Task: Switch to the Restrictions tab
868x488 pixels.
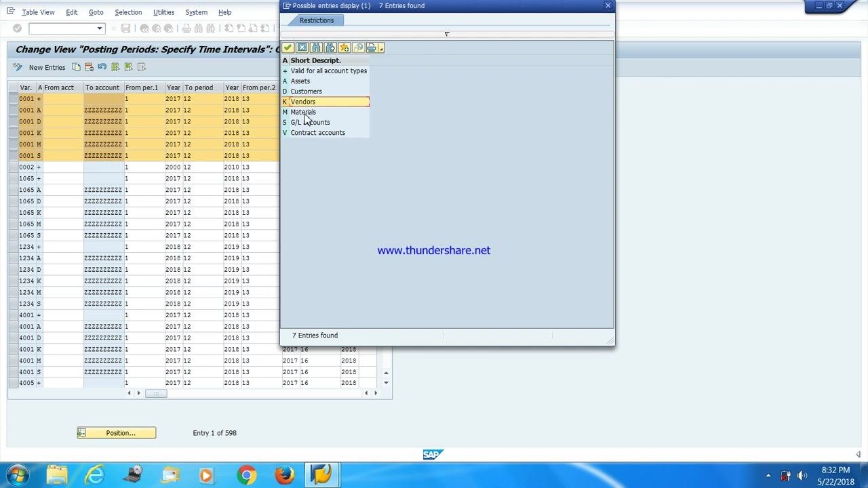Action: click(x=317, y=20)
